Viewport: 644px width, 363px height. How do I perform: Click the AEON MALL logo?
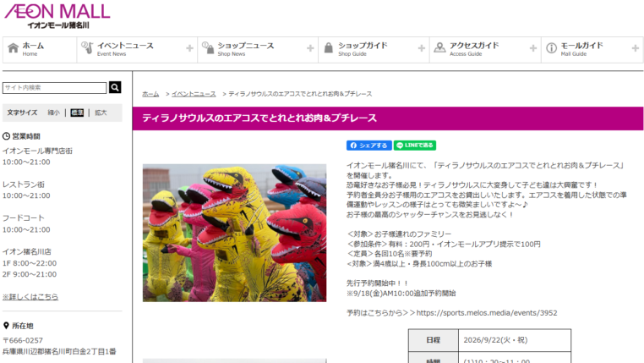[x=57, y=15]
